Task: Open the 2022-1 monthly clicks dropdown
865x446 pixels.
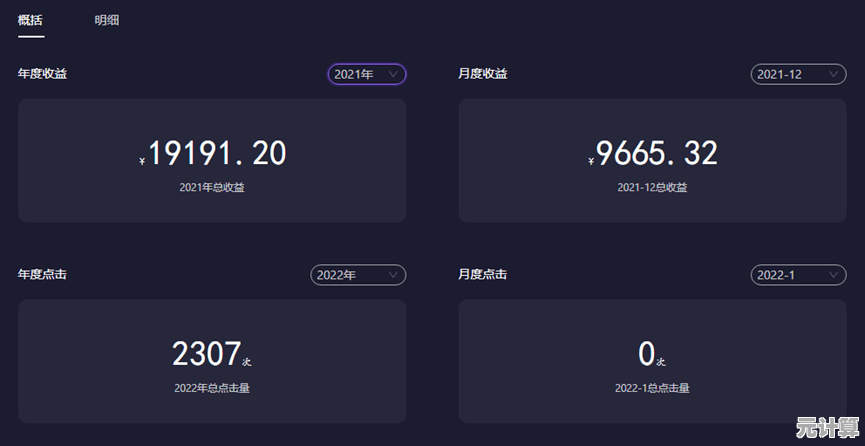Action: pyautogui.click(x=798, y=275)
